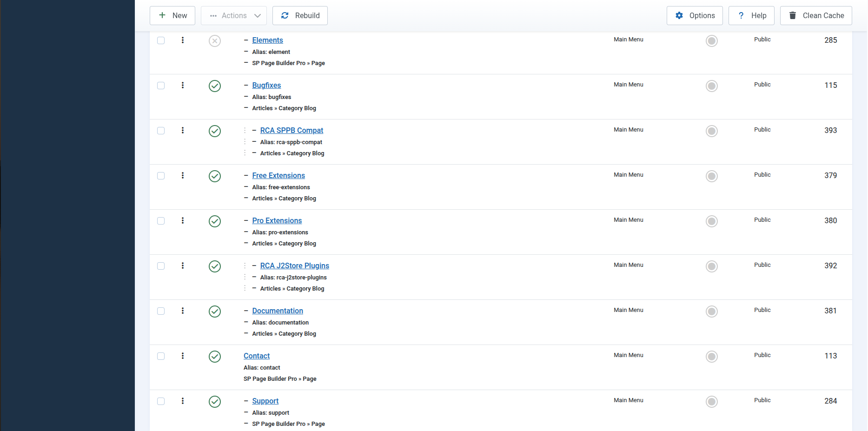Open the RCA SPPB Compat link
This screenshot has width=868, height=431.
pos(292,130)
